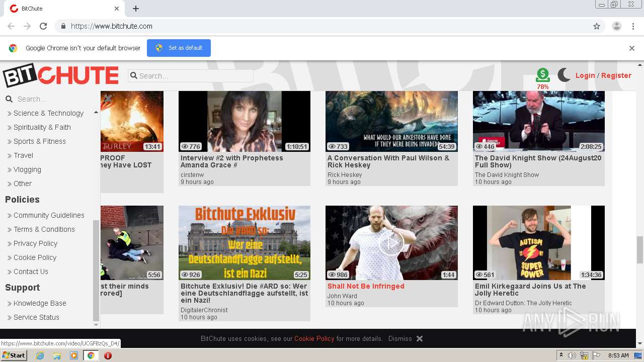The image size is (644, 362).
Task: Open Emil Kirkegaard video thumbnail
Action: (x=539, y=243)
